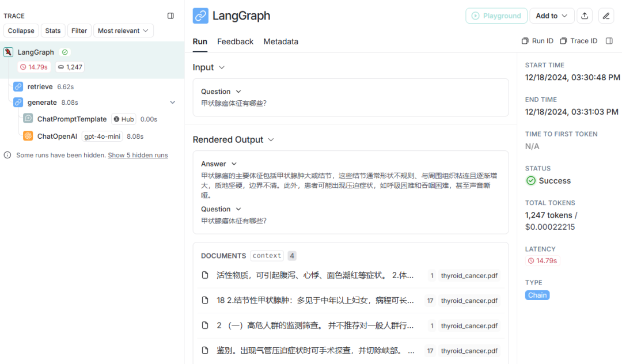Open the Add to dropdown
This screenshot has width=622, height=364.
552,16
